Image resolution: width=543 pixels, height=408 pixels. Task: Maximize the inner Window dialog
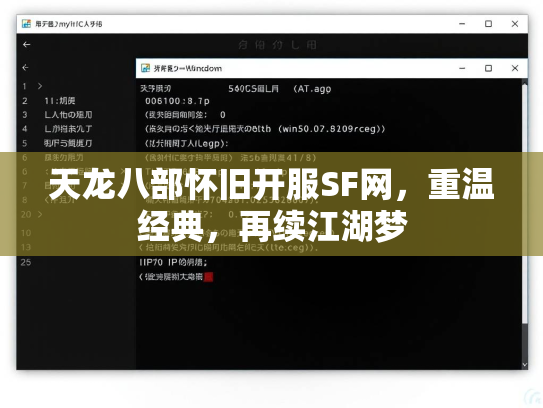tap(488, 68)
